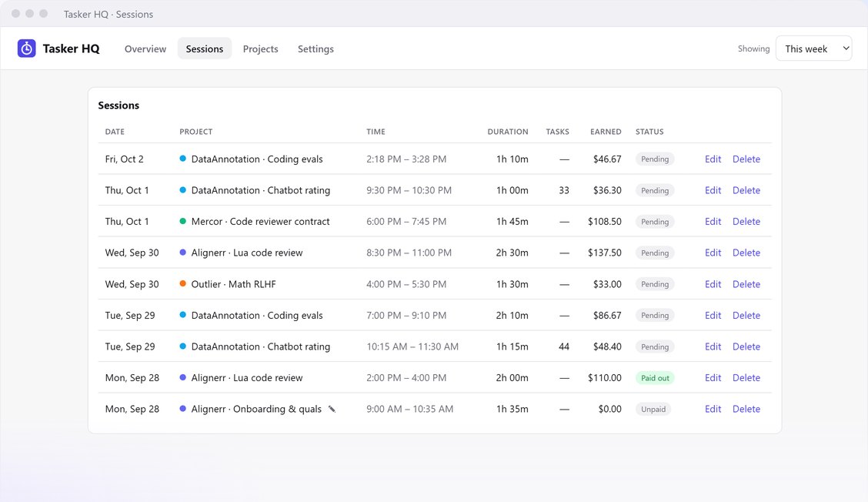Click the purple dot beside Onboarding & quals
The height and width of the screenshot is (502, 868).
click(182, 409)
